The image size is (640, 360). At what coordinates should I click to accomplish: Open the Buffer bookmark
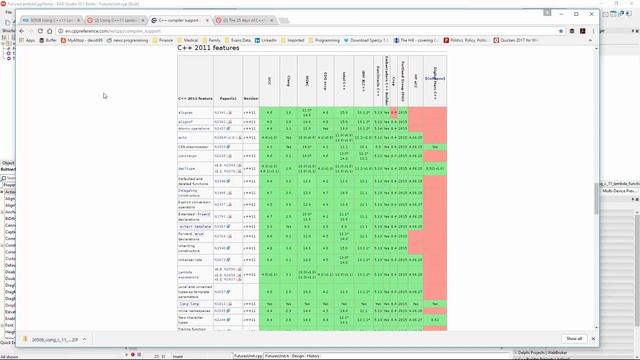coord(48,40)
